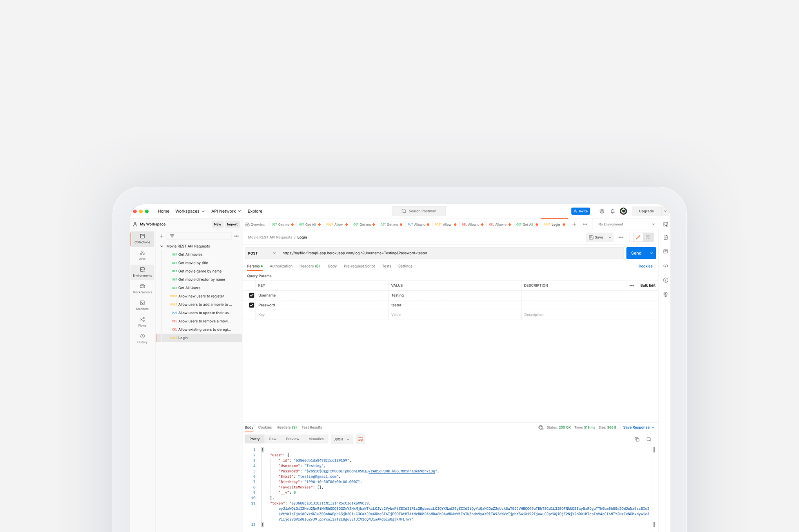799x532 pixels.
Task: Switch to comment mode icon
Action: click(x=648, y=237)
